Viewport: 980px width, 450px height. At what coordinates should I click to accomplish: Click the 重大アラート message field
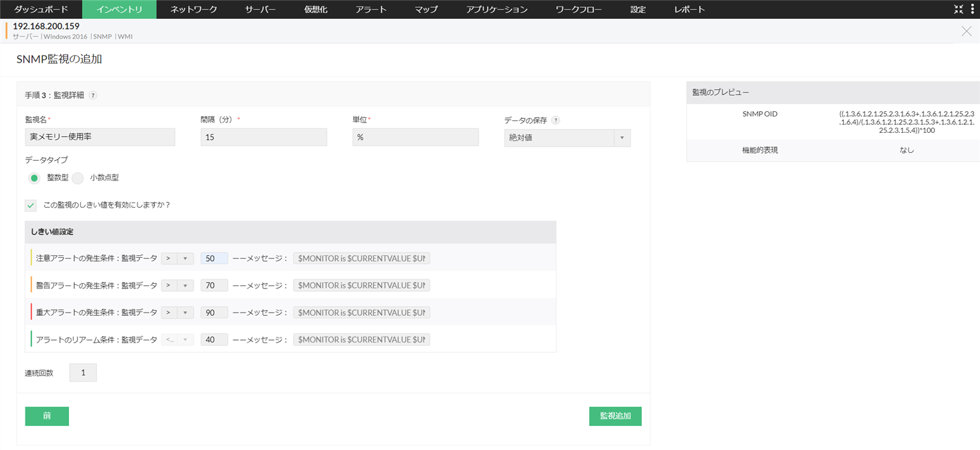coord(362,313)
